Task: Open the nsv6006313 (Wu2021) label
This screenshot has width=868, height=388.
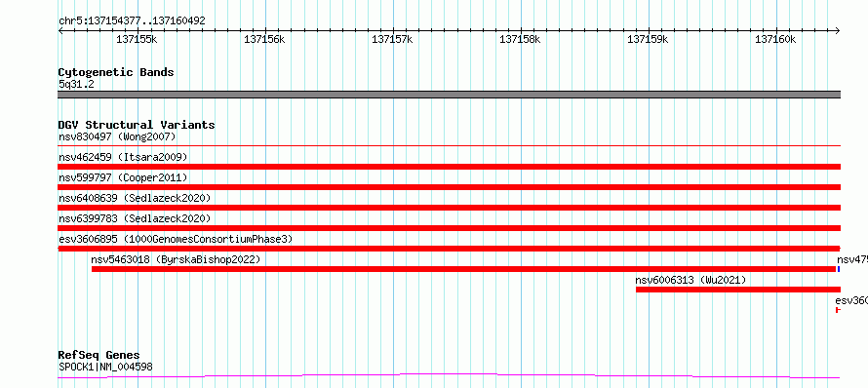Action: click(690, 280)
